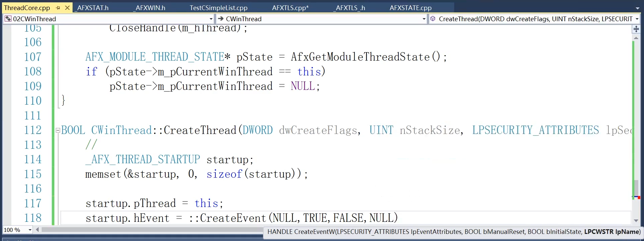Click the BOOL return type on line 112
644x241 pixels.
(x=73, y=130)
